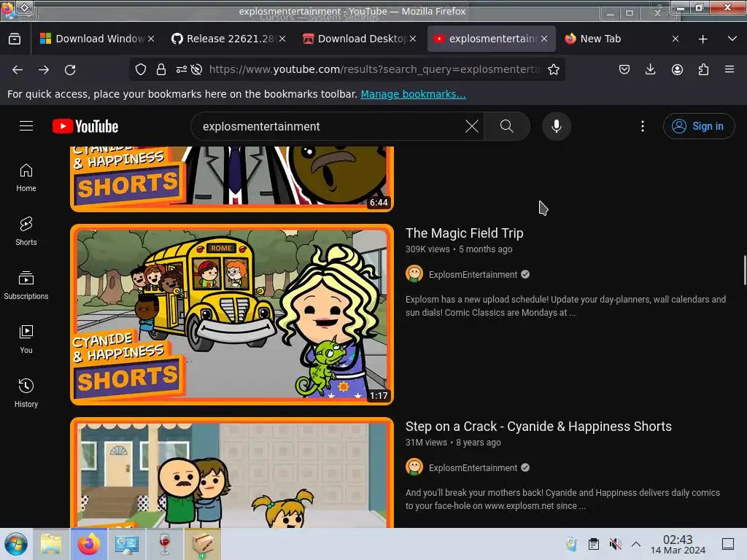Open Subscriptions in YouTube sidebar

(x=26, y=285)
